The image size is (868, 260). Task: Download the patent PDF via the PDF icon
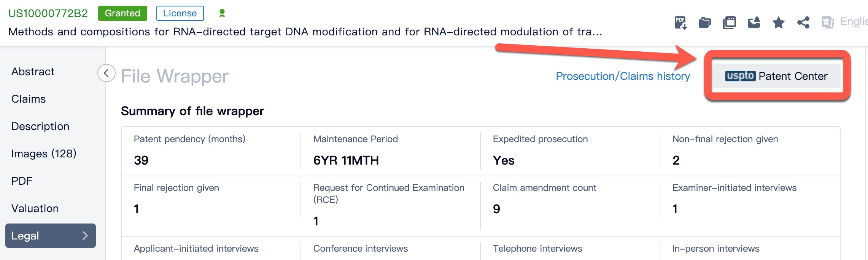(x=680, y=23)
